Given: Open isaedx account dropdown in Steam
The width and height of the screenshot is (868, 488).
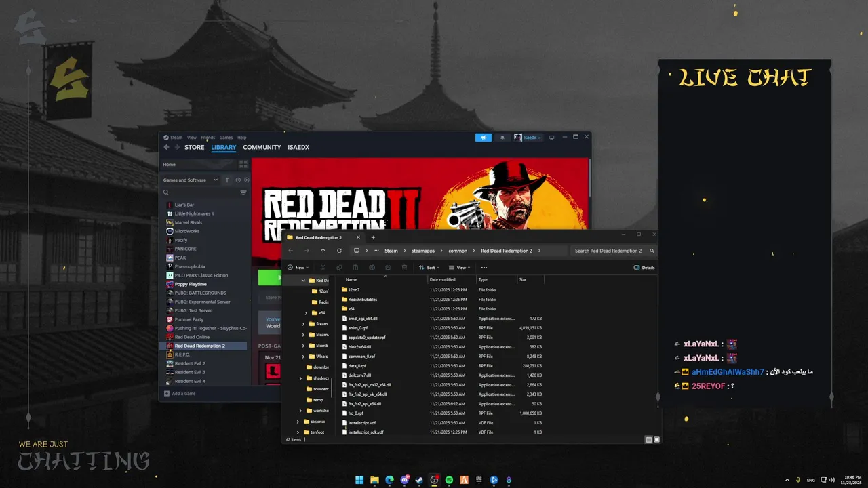Looking at the screenshot, I should [528, 138].
